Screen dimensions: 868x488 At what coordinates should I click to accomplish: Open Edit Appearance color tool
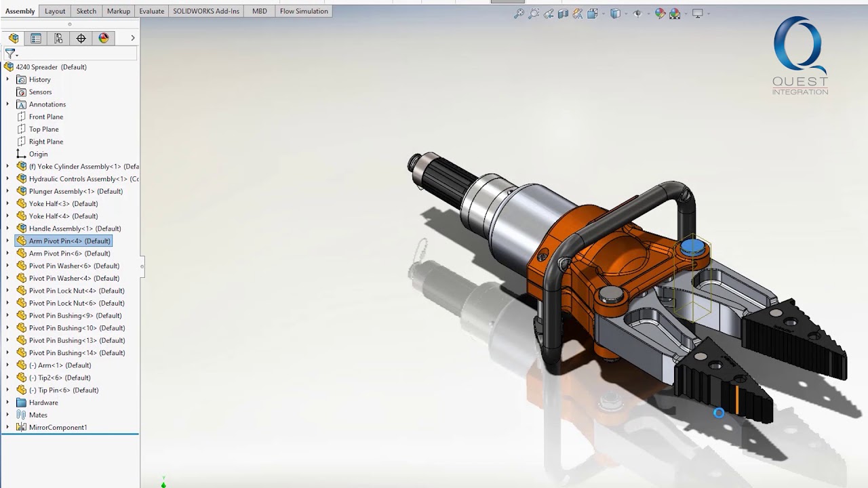[x=660, y=14]
